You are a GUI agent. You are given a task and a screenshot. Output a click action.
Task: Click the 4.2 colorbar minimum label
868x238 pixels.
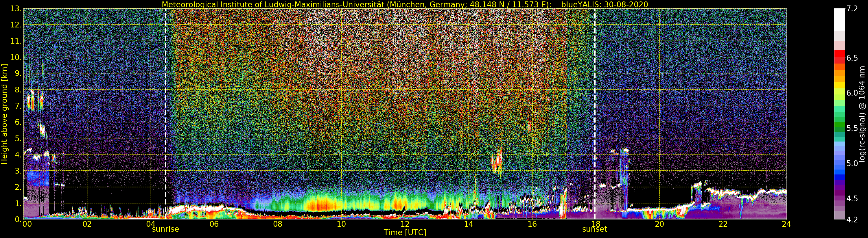(x=852, y=220)
